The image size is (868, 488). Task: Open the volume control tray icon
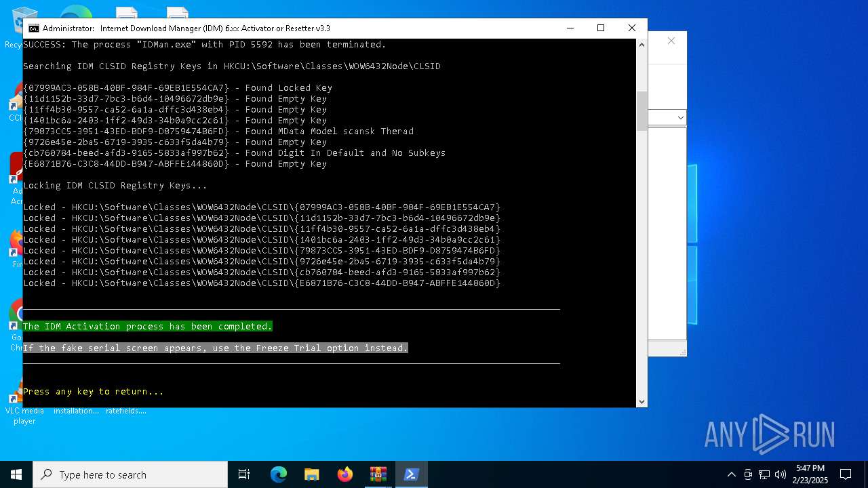tap(781, 474)
